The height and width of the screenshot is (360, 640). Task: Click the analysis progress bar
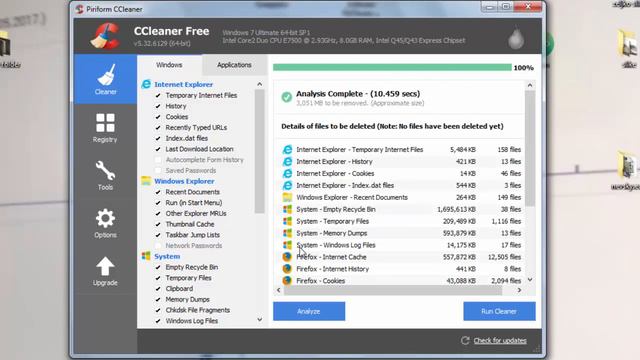(392, 67)
